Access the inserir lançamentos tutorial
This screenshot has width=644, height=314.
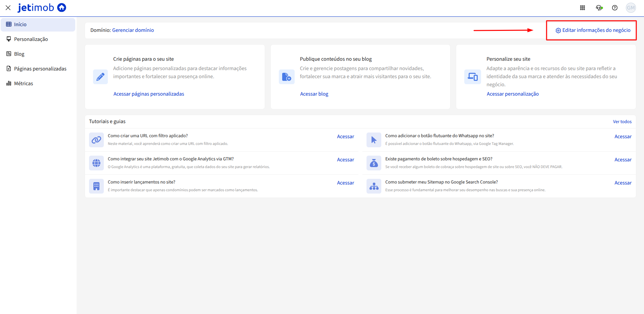(346, 183)
